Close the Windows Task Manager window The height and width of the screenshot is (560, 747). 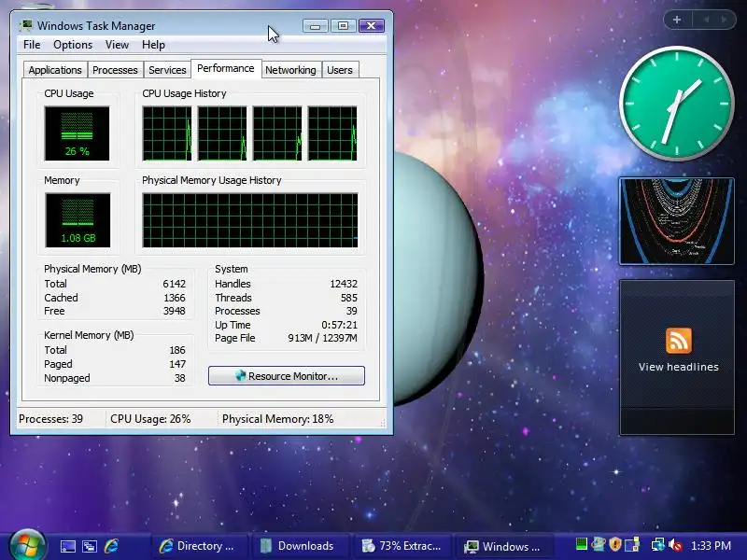(x=372, y=26)
